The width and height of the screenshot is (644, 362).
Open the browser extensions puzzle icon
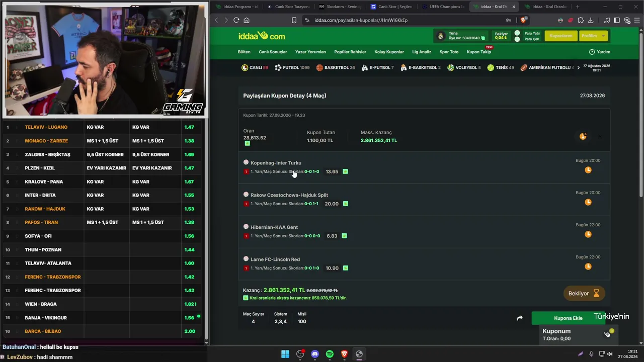coord(581,20)
